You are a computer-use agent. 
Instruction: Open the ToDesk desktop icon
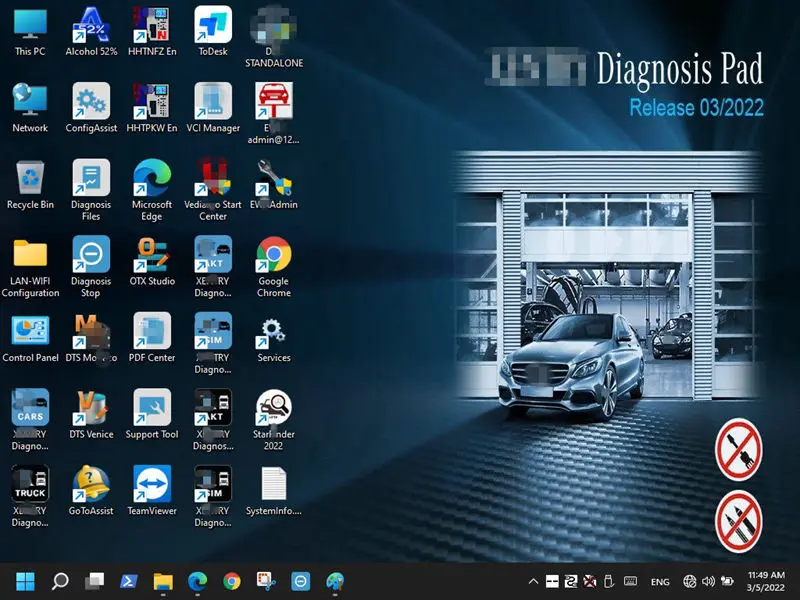point(213,25)
